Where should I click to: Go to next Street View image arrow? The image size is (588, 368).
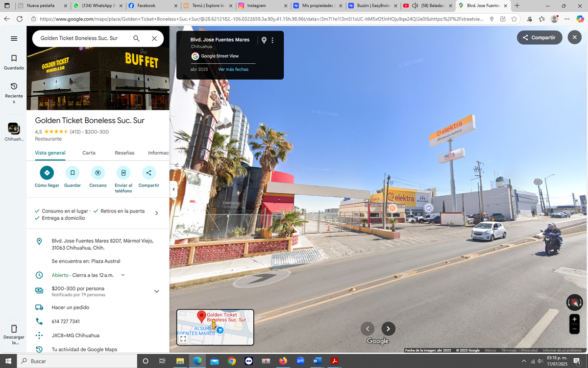coord(388,329)
